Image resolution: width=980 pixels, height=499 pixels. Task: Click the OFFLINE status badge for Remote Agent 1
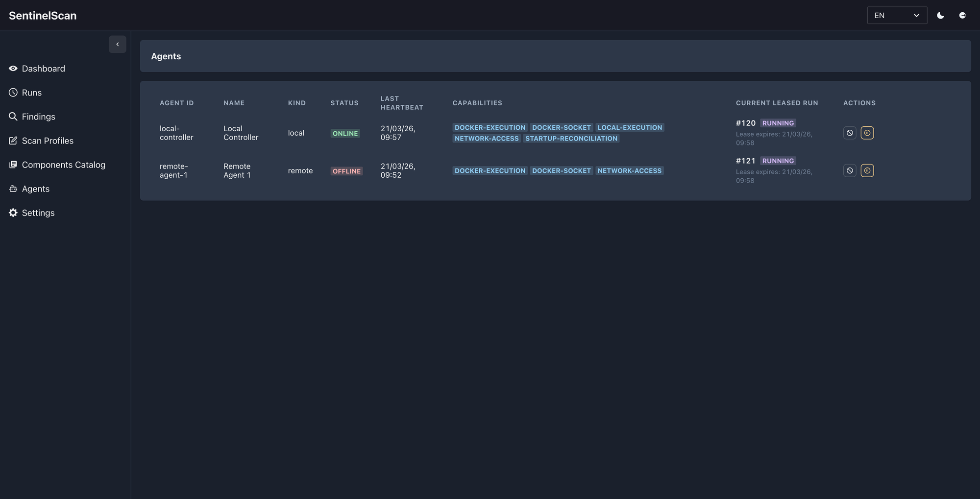point(347,171)
